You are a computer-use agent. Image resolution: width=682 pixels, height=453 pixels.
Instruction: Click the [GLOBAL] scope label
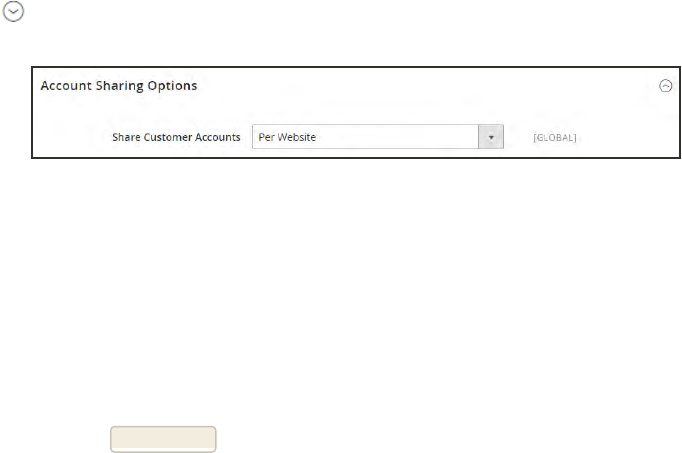pyautogui.click(x=555, y=138)
